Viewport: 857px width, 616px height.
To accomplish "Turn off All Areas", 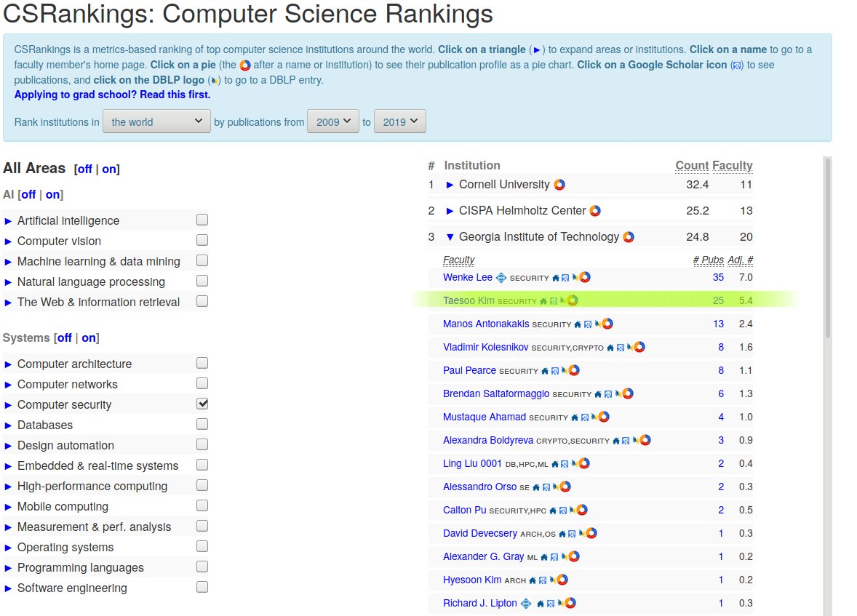I will coord(84,169).
